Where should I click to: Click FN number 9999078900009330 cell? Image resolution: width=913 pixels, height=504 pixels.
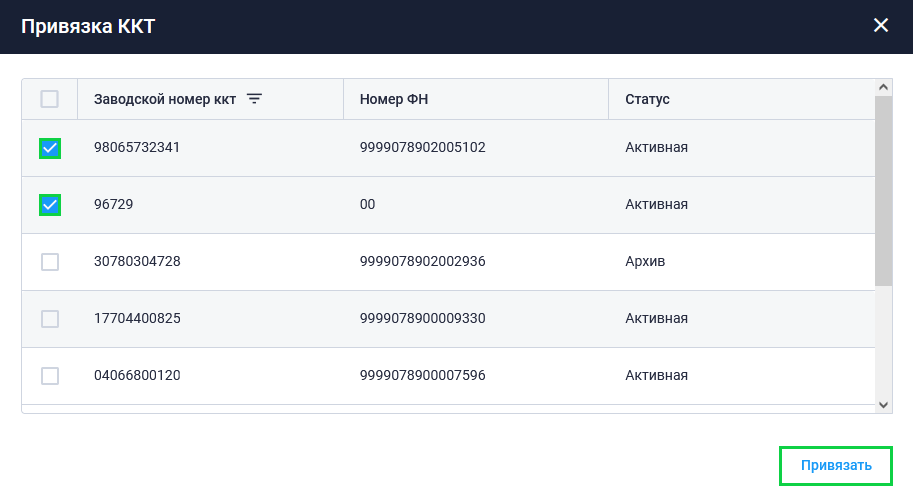422,319
